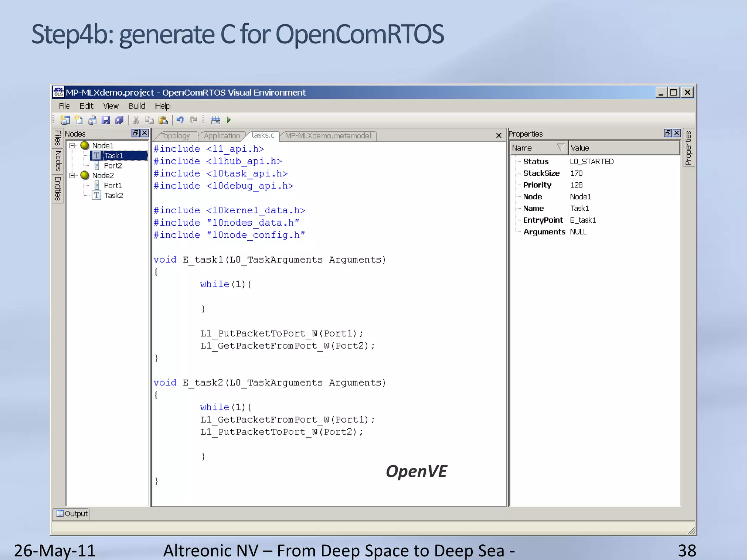747x560 pixels.
Task: Click the Output panel icon
Action: tap(60, 513)
